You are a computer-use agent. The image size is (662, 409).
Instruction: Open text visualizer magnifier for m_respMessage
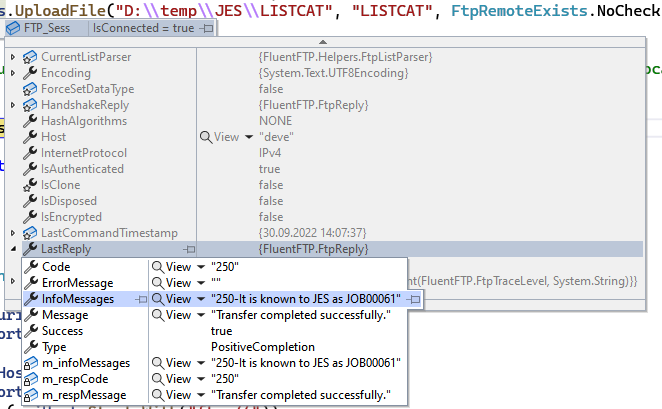point(157,395)
